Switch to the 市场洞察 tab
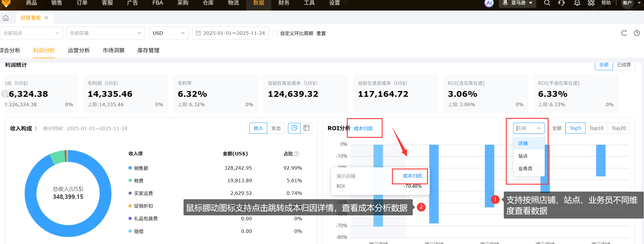The image size is (644, 244). 114,50
